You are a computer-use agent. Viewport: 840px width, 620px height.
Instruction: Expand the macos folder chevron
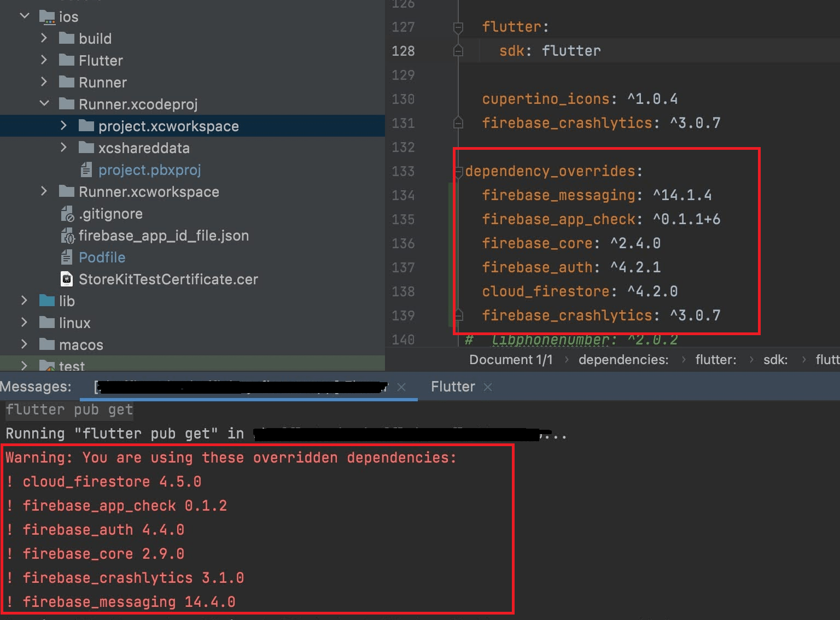(x=25, y=344)
